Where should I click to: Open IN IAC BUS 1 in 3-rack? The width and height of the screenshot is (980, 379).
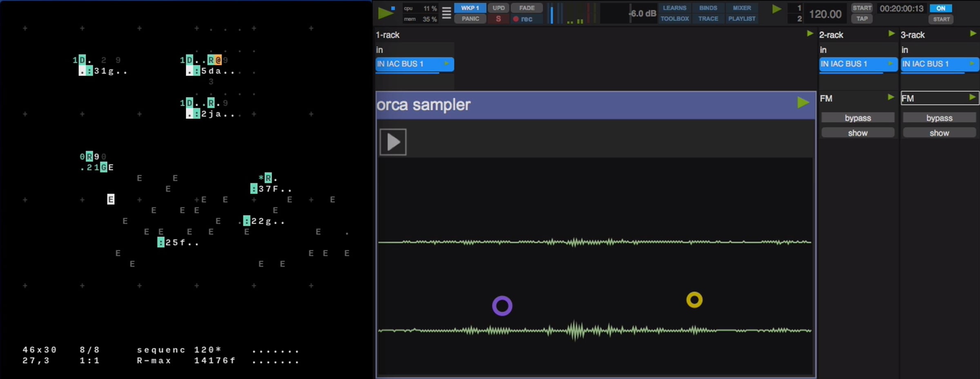click(940, 64)
